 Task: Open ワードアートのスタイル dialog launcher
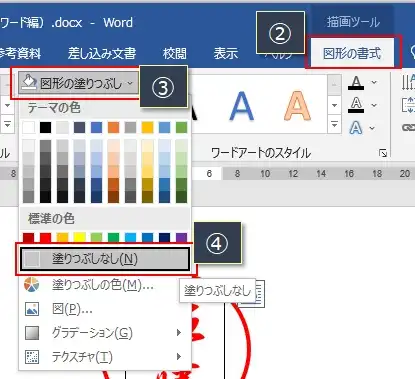click(x=383, y=153)
